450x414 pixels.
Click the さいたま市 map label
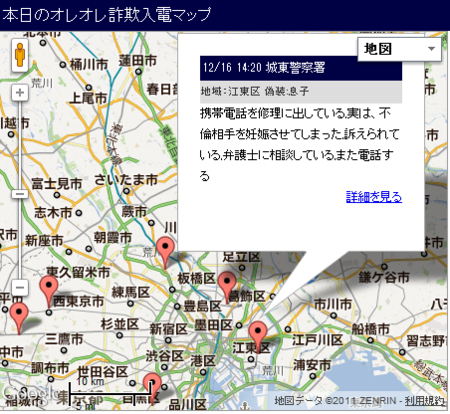click(x=126, y=180)
